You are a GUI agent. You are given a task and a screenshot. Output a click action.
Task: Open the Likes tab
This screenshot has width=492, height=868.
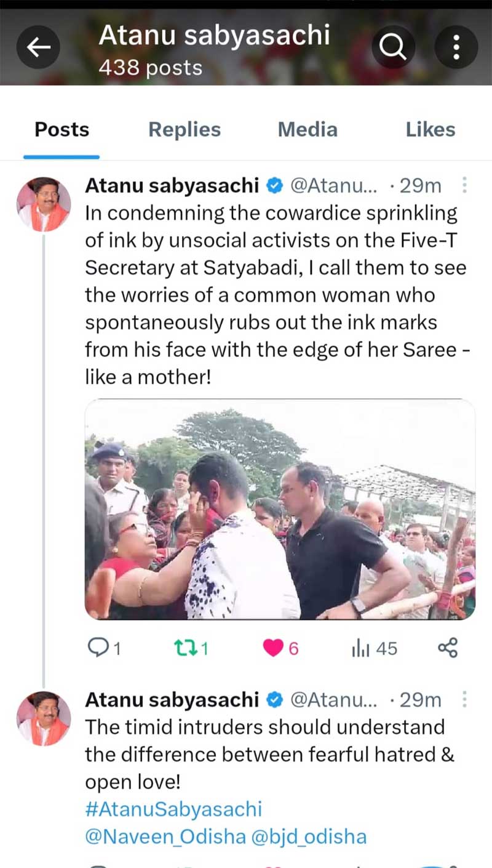click(430, 130)
